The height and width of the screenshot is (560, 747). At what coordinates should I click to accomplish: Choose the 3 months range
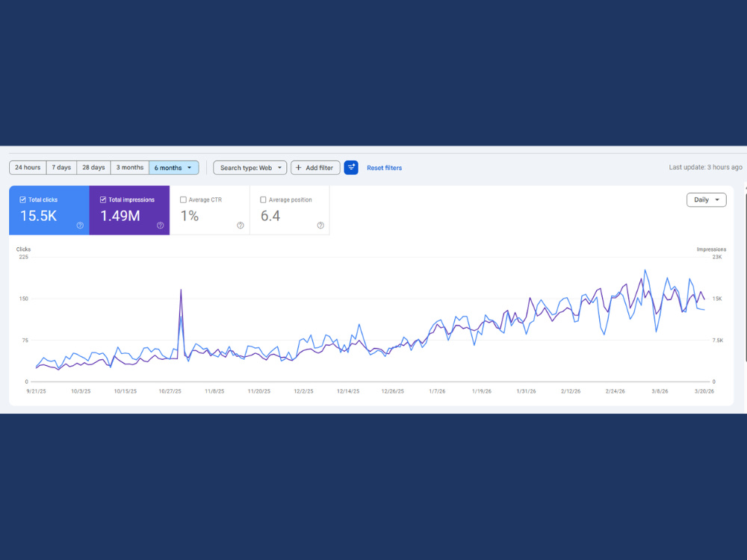tap(129, 167)
